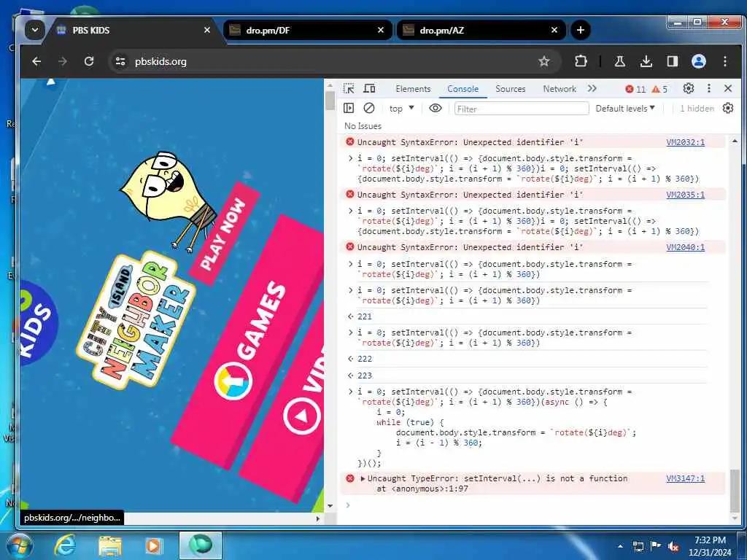Screen dimensions: 747x560
Task: Toggle the device toolbar
Action: pos(369,88)
